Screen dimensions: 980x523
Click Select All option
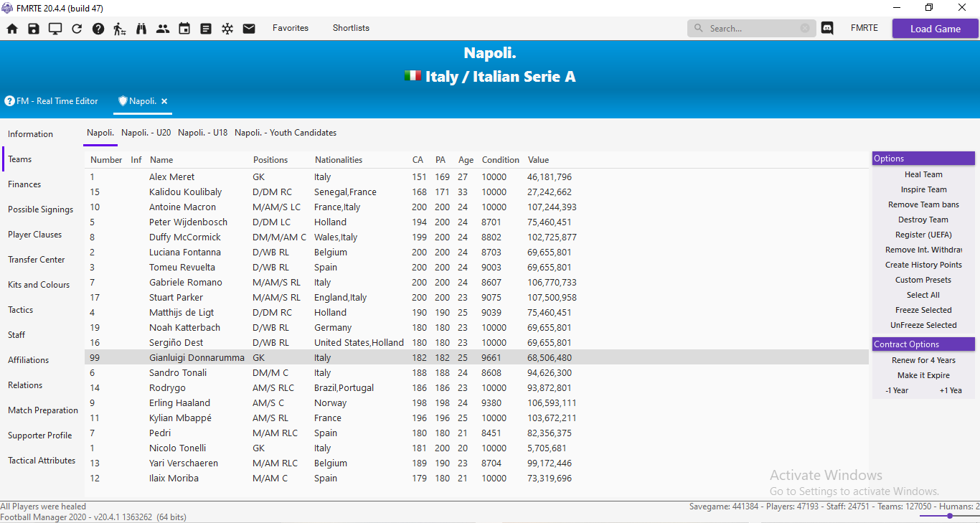[x=923, y=295]
